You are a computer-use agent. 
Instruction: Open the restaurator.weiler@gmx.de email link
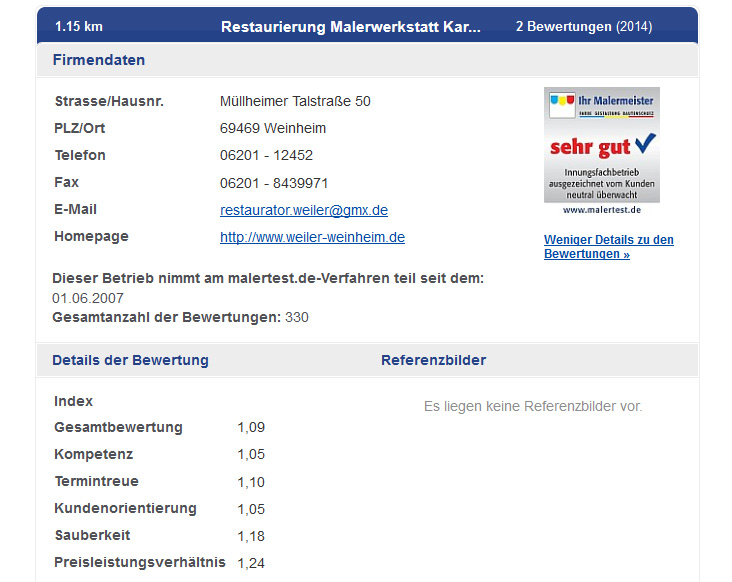(303, 210)
